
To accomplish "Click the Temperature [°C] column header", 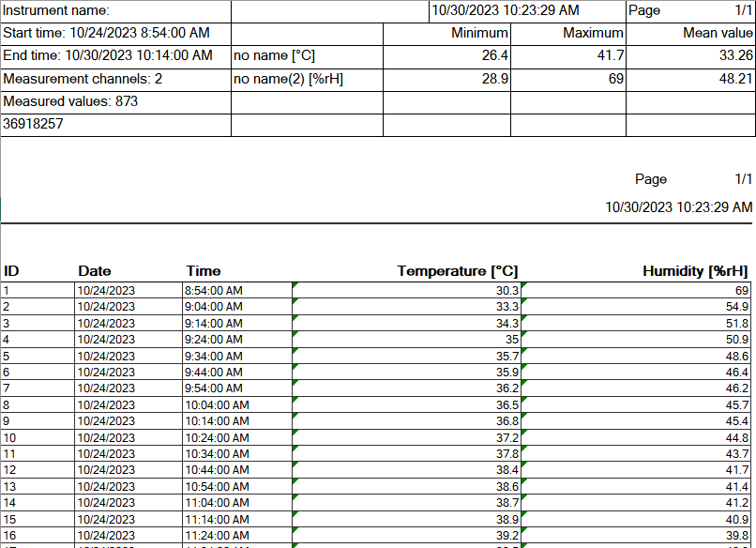I will pos(457,271).
